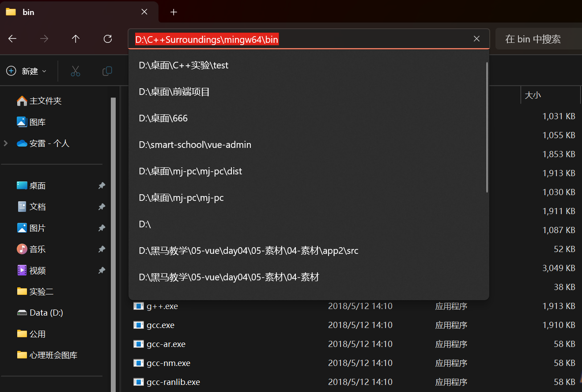Image resolution: width=582 pixels, height=392 pixels.
Task: Open 图库 in the sidebar
Action: click(x=31, y=122)
